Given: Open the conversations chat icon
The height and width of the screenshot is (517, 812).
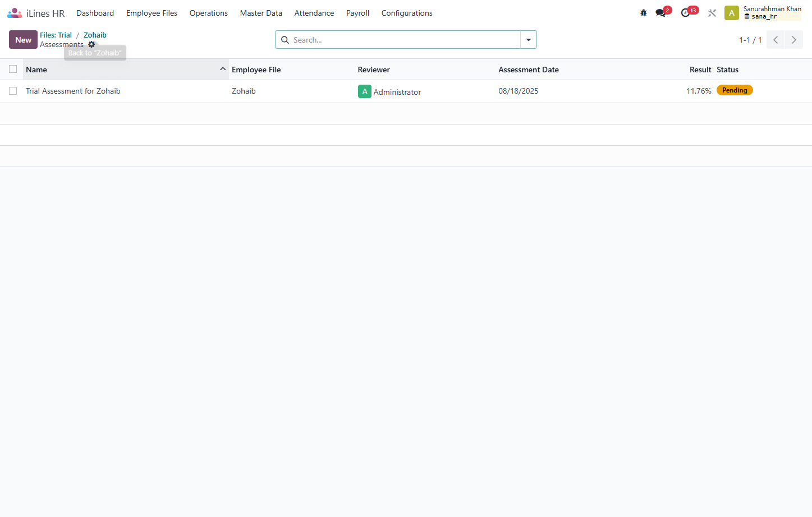Looking at the screenshot, I should pyautogui.click(x=660, y=13).
